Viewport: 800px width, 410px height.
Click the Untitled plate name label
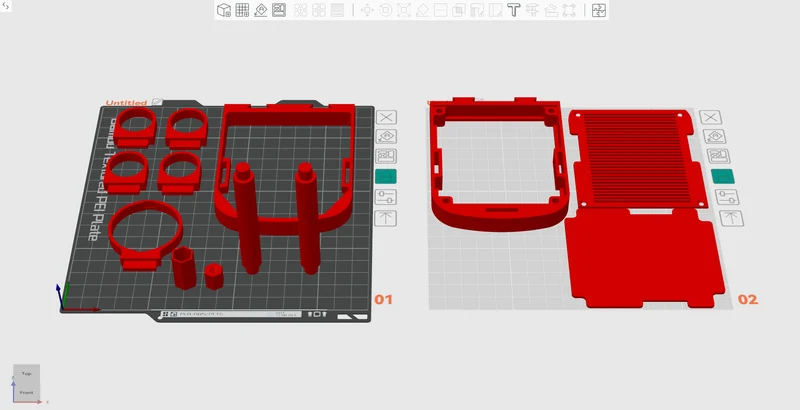click(126, 103)
